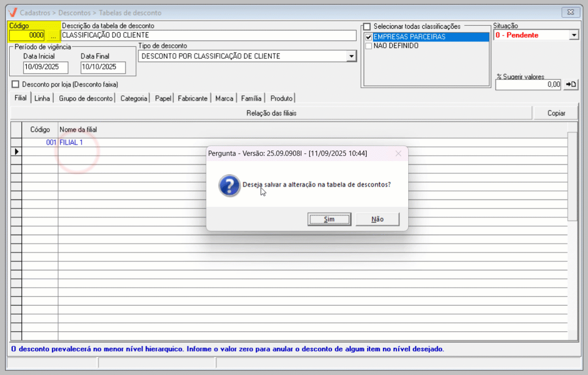Open the Situação dropdown
Viewport: 588px width, 375px height.
point(574,35)
